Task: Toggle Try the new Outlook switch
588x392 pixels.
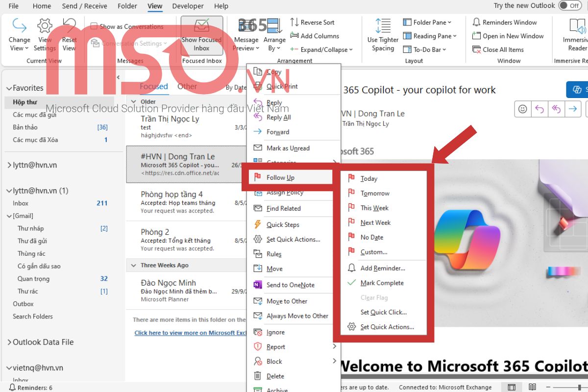Action: (x=569, y=5)
